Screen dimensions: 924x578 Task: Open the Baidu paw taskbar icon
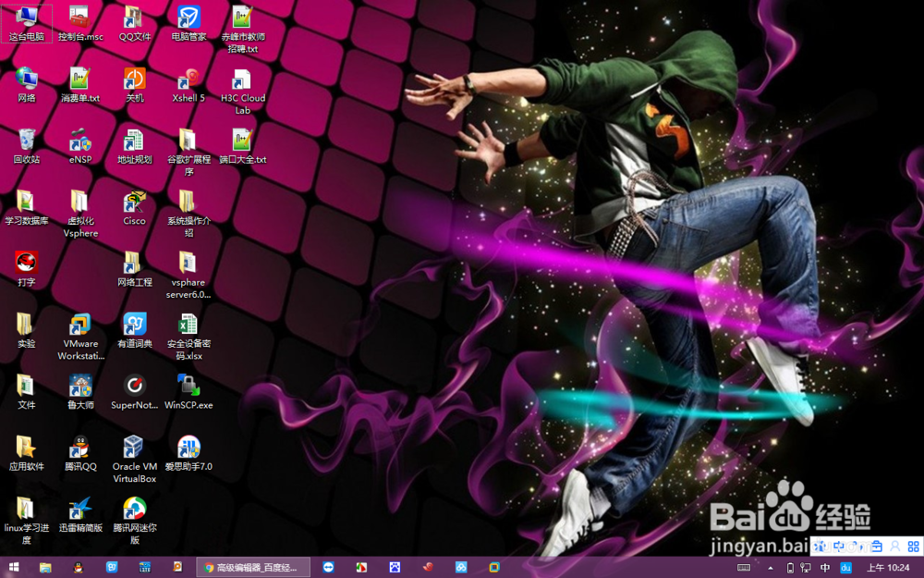395,568
